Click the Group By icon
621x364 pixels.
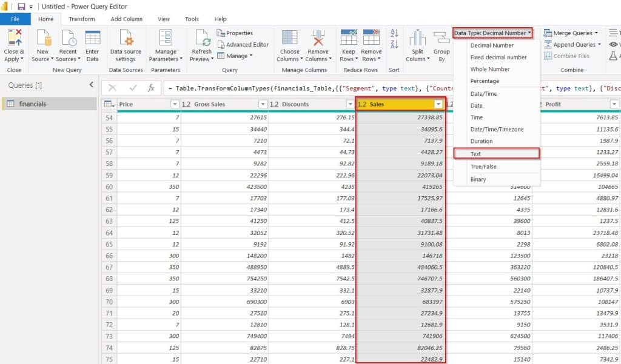tap(441, 38)
